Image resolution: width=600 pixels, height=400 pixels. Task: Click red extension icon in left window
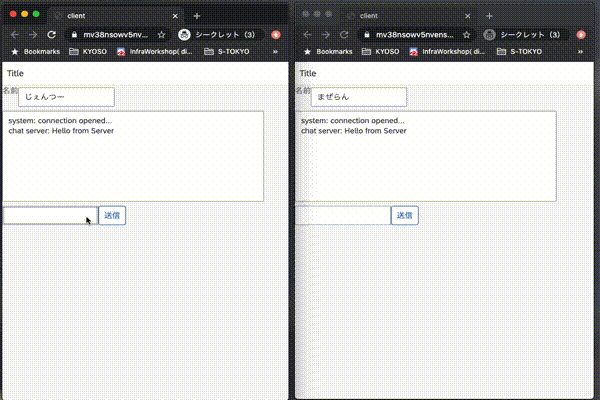(276, 35)
